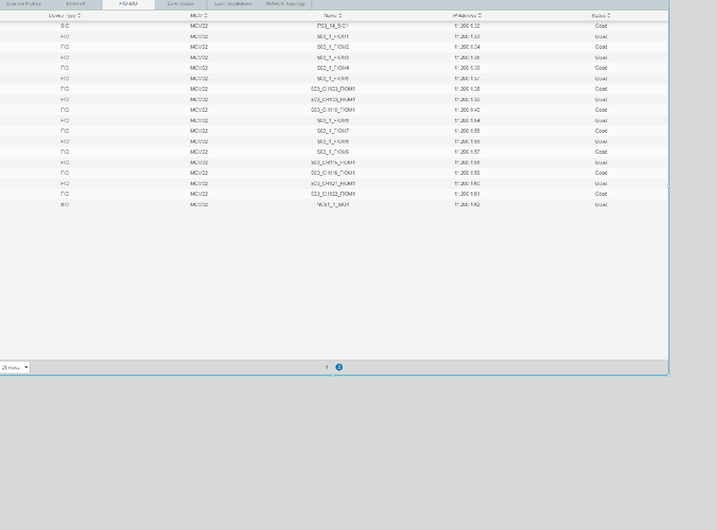Sort table by Device Type column arrows
The height and width of the screenshot is (530, 717).
80,16
